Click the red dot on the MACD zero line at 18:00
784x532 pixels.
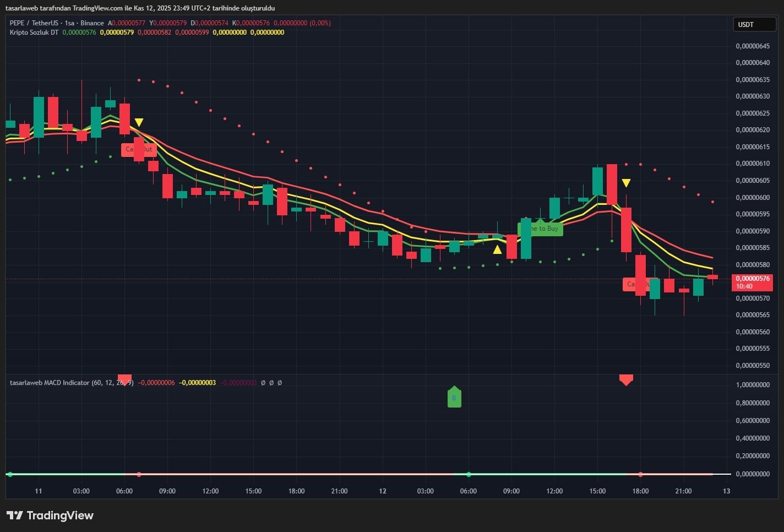[640, 474]
